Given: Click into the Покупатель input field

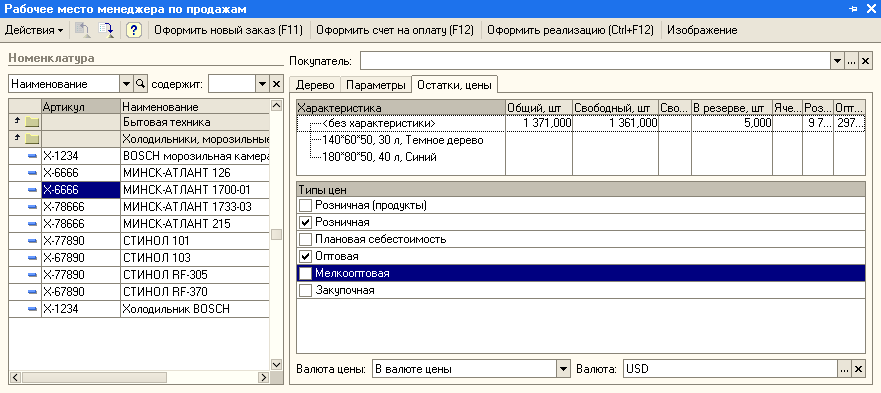Looking at the screenshot, I should point(595,61).
